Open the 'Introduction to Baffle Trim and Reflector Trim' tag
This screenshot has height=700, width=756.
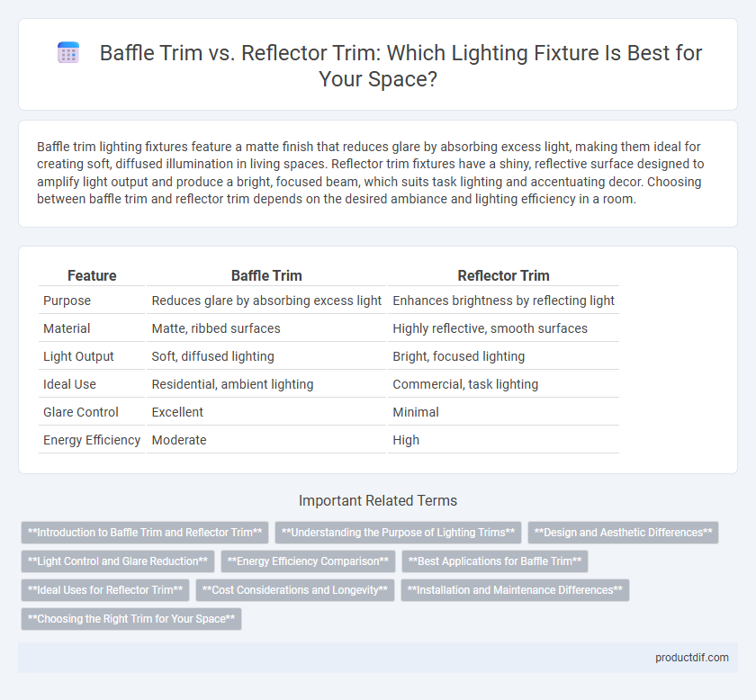pyautogui.click(x=145, y=533)
